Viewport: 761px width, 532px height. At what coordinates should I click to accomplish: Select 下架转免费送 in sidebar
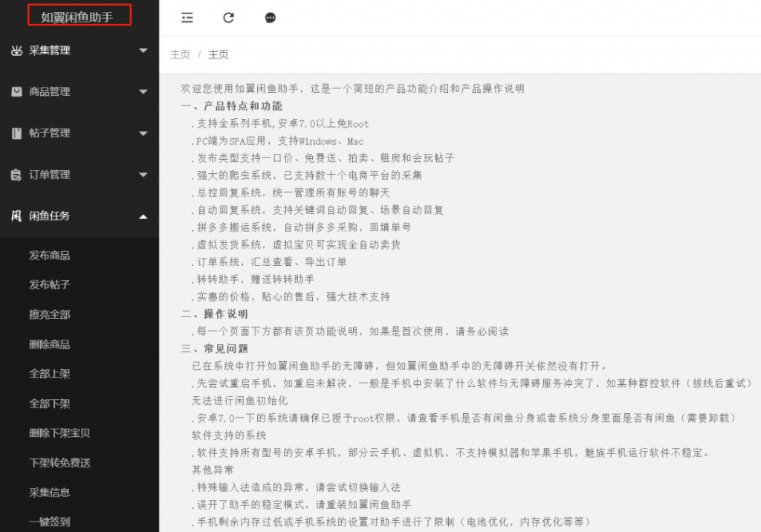(59, 463)
